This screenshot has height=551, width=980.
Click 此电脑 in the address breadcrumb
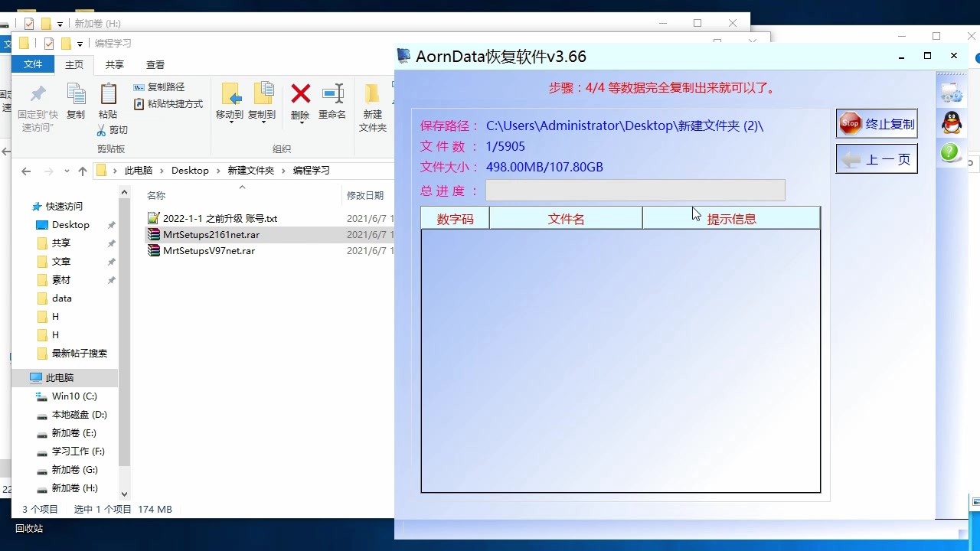point(139,171)
